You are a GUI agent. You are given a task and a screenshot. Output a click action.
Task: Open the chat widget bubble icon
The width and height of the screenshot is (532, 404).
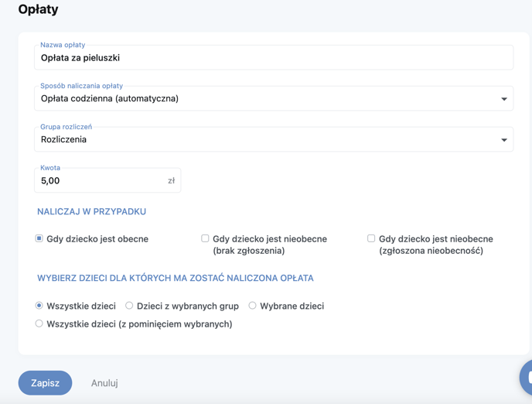point(527,377)
